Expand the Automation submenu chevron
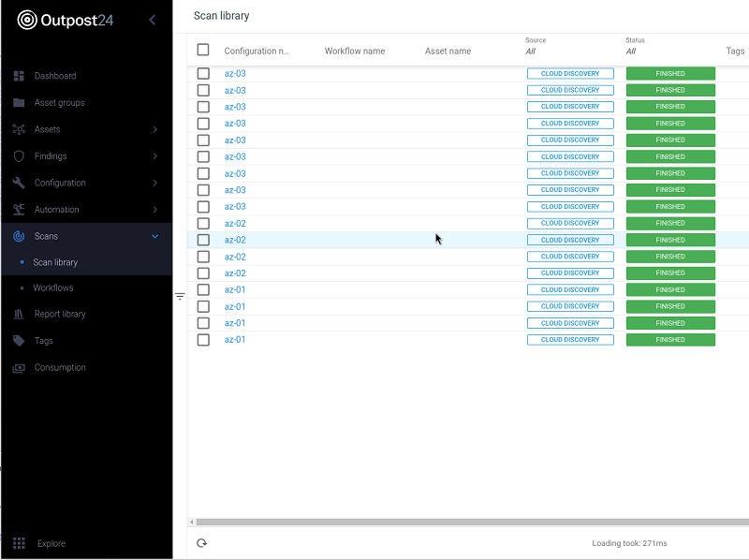 (x=154, y=209)
